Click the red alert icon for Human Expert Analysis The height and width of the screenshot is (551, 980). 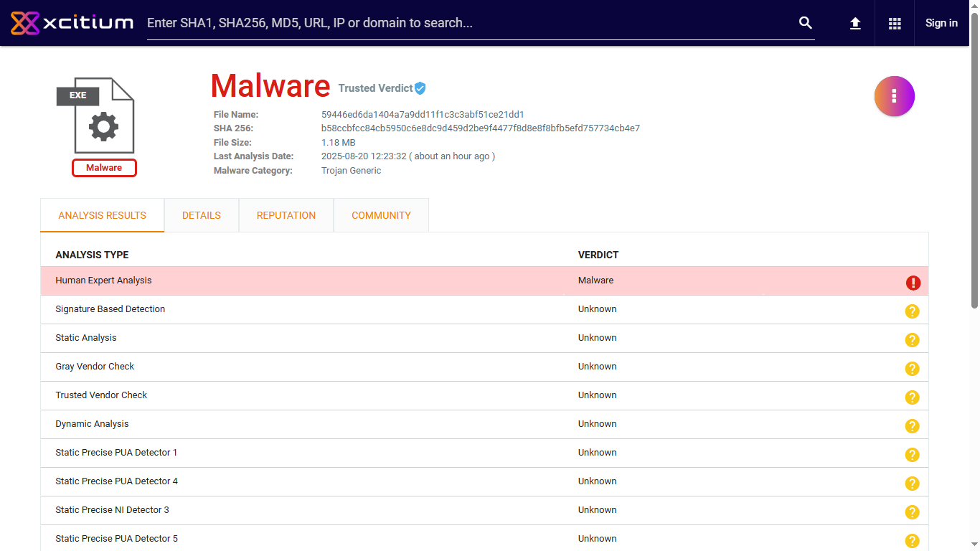click(x=913, y=283)
